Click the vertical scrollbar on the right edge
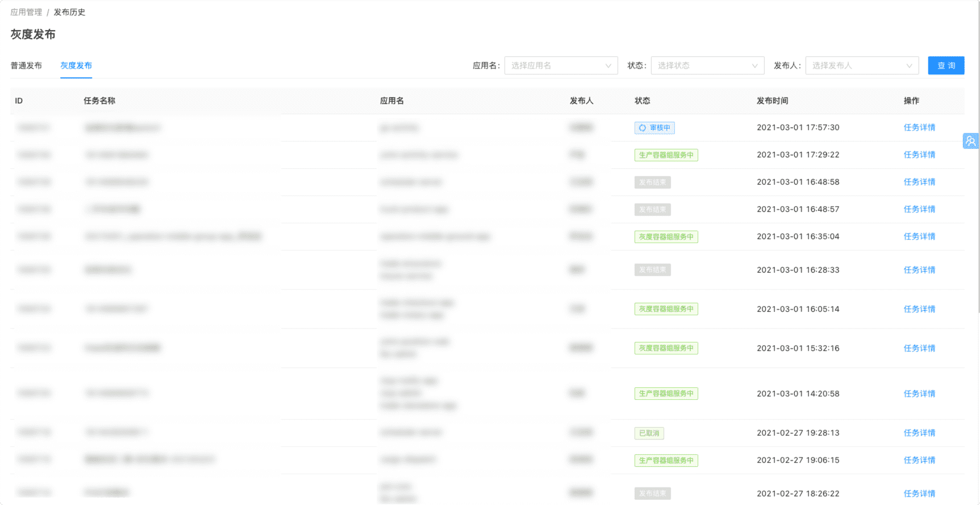This screenshot has width=980, height=505. [x=978, y=170]
